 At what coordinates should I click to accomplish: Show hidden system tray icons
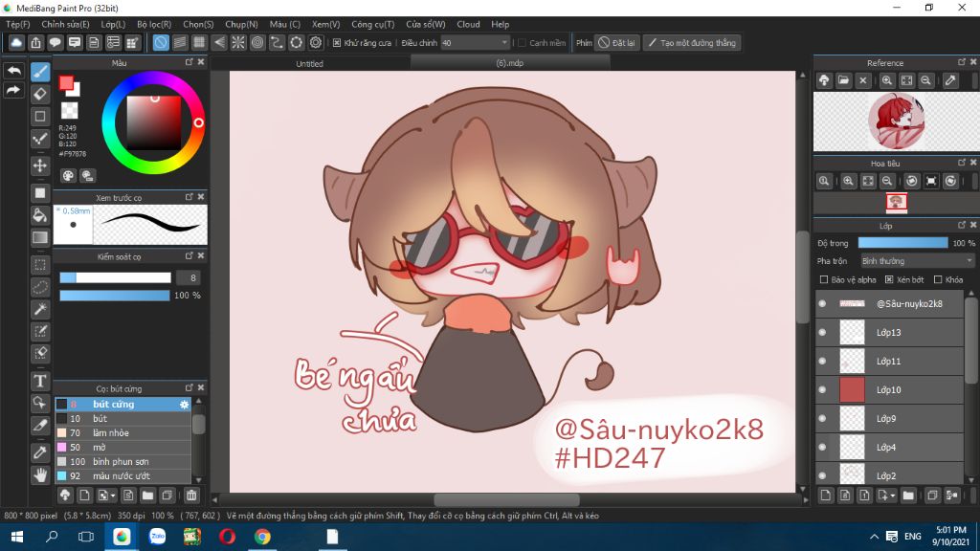click(x=874, y=537)
